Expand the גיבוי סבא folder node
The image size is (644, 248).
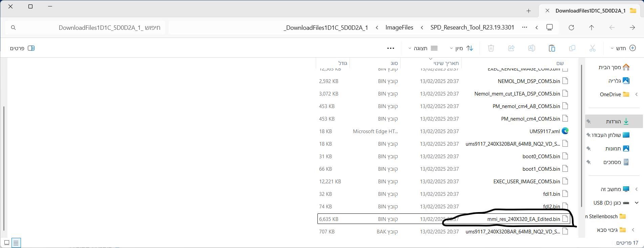[x=633, y=230]
